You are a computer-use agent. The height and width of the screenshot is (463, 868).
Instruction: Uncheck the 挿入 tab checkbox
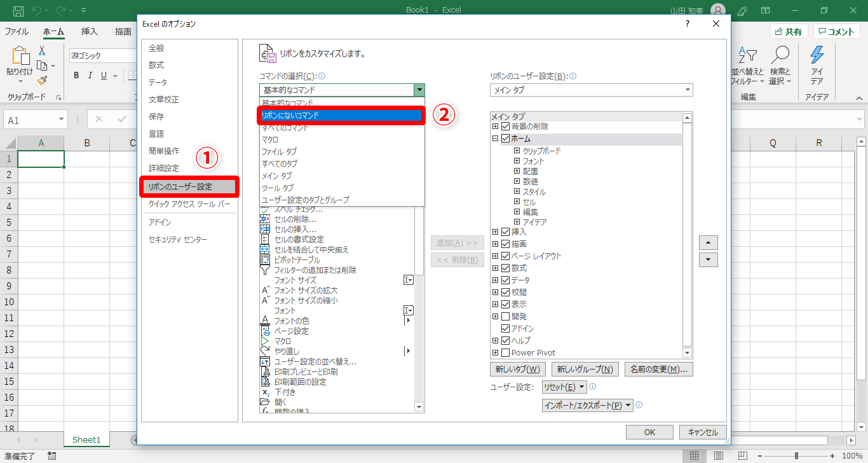[x=506, y=232]
